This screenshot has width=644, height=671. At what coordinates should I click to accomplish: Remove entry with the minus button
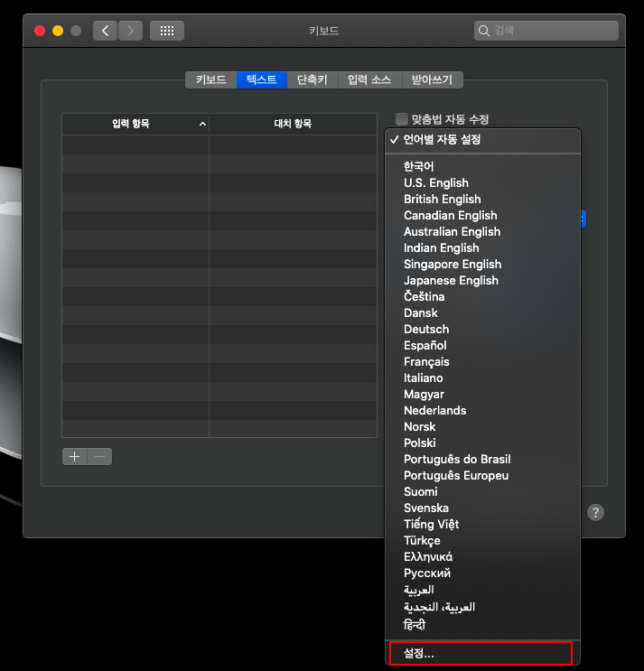coord(99,457)
